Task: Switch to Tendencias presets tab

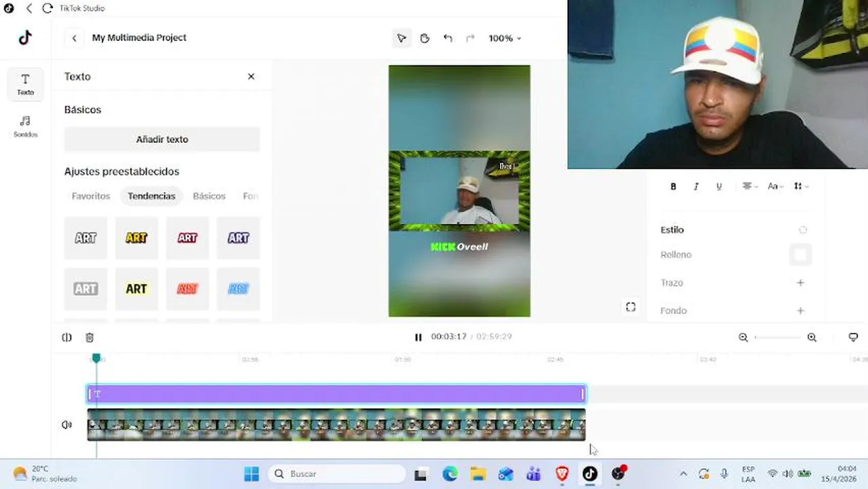Action: tap(151, 196)
